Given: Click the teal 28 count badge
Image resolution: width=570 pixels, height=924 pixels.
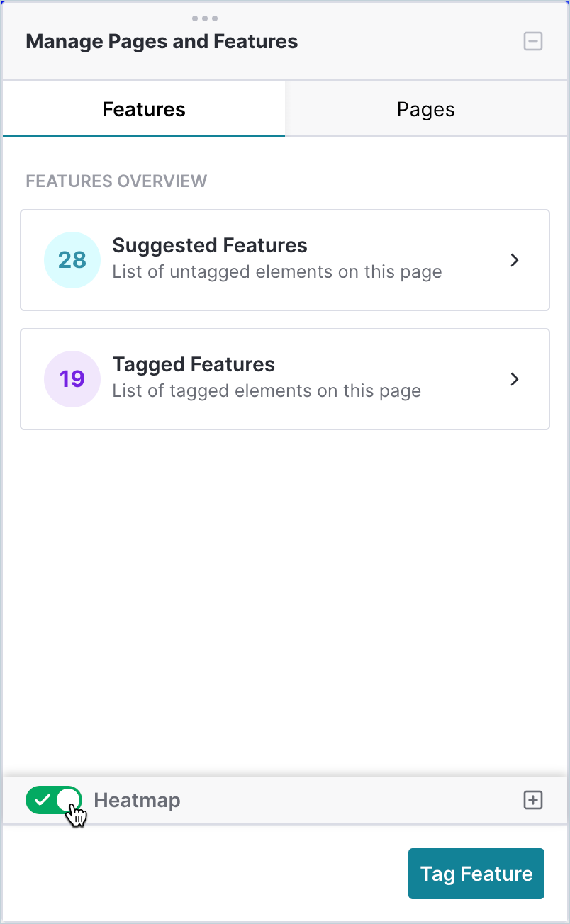Looking at the screenshot, I should [72, 260].
